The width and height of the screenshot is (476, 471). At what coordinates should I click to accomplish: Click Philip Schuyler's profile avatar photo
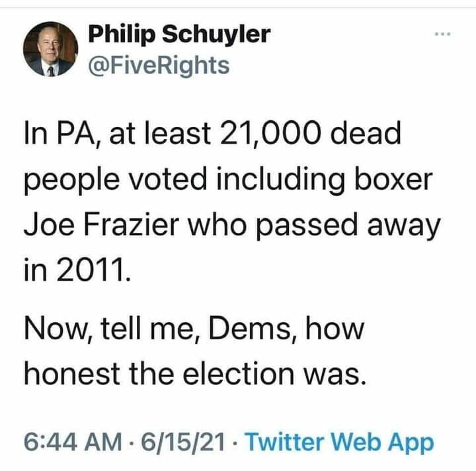(50, 50)
